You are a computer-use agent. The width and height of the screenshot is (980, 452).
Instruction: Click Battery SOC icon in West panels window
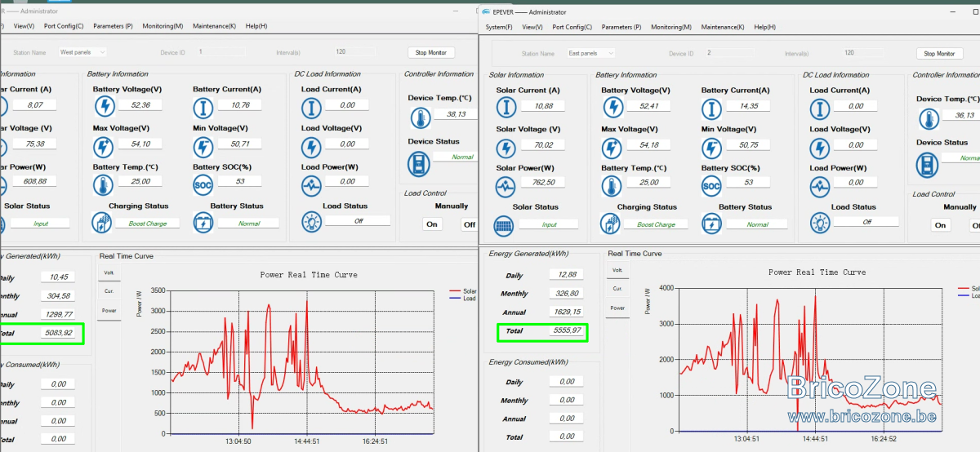point(203,184)
